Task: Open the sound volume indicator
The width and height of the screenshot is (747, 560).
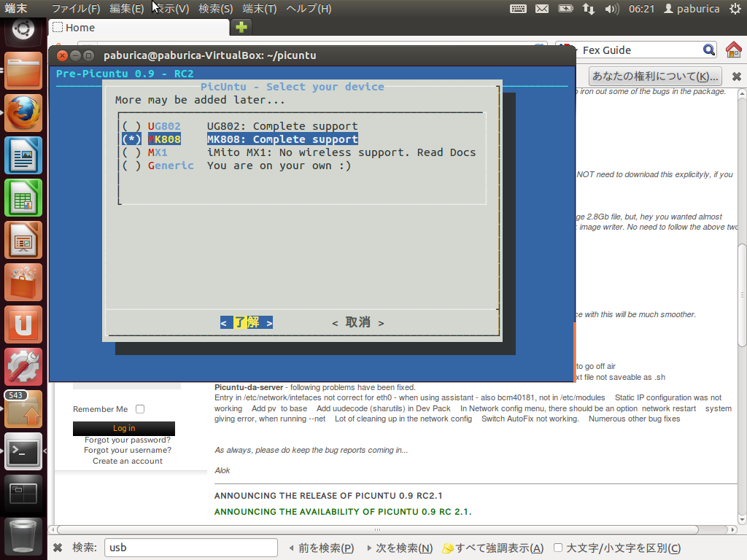Action: click(612, 9)
